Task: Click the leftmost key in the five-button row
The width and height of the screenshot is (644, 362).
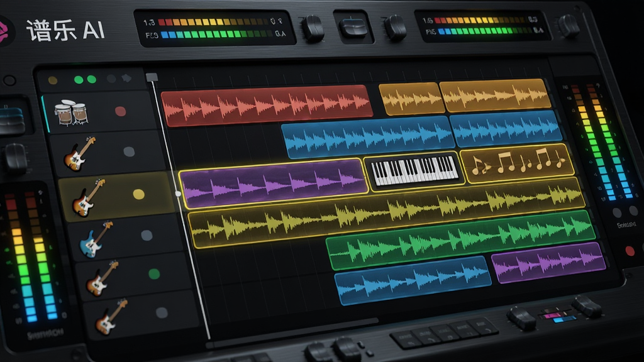Action: click(x=406, y=339)
